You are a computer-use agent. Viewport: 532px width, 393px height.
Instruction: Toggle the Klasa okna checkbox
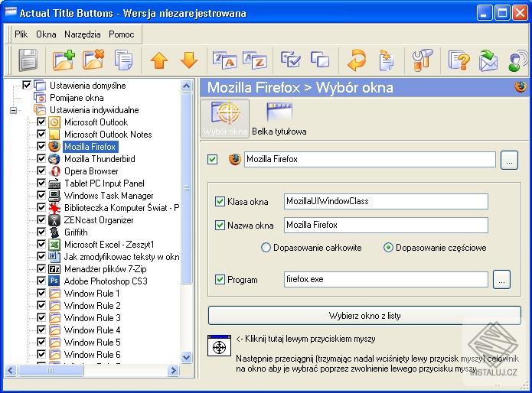click(220, 202)
